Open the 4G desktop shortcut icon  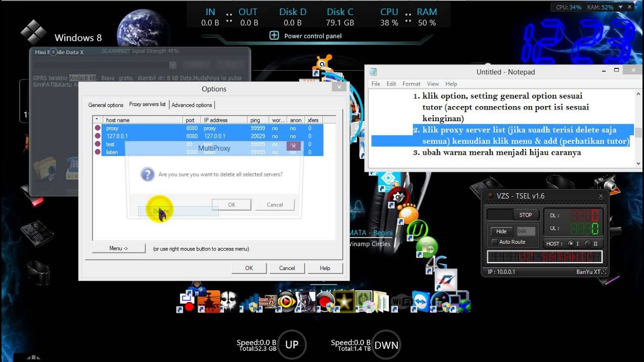[x=436, y=264]
